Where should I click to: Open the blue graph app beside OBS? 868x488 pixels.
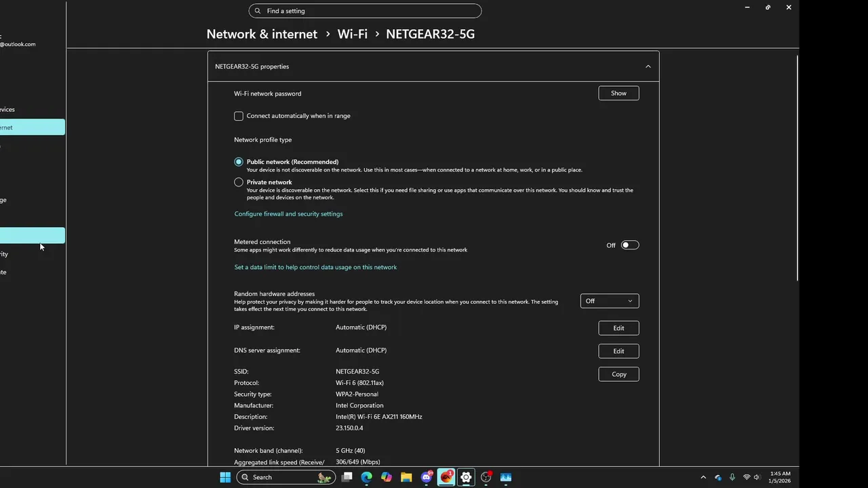tap(505, 477)
